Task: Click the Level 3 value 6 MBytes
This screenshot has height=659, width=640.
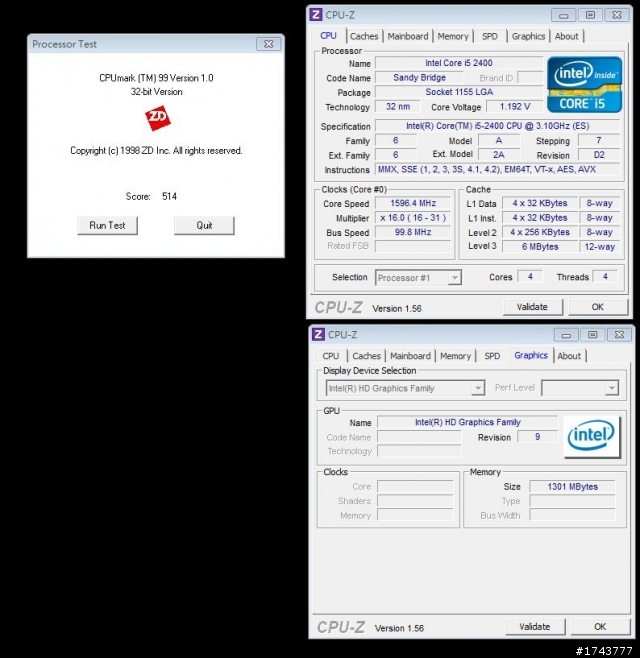Action: pyautogui.click(x=540, y=247)
